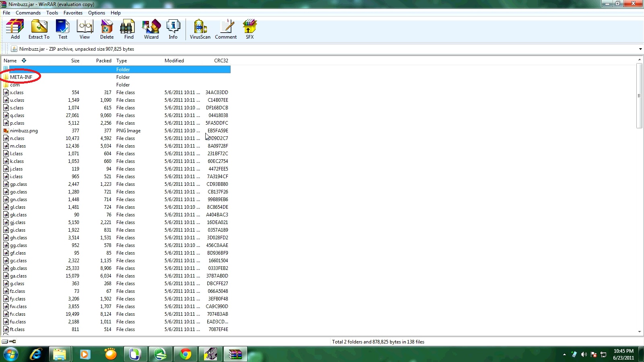Click the x.class file icon

tap(6, 93)
